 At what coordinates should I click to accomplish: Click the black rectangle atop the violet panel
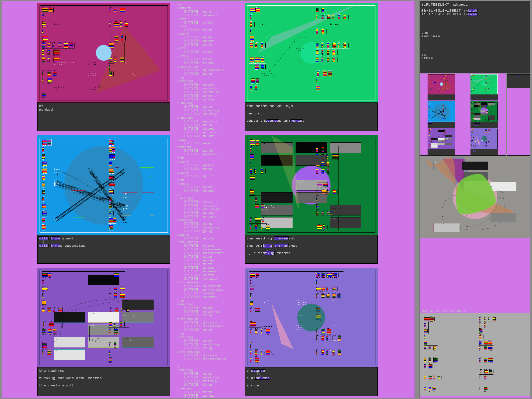point(104,280)
